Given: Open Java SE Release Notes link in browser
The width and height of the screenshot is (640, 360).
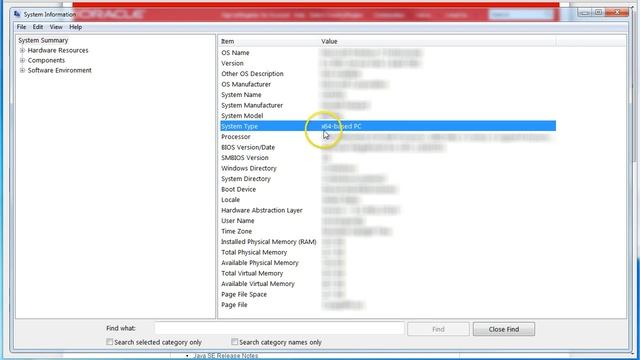Looking at the screenshot, I should coord(226,356).
